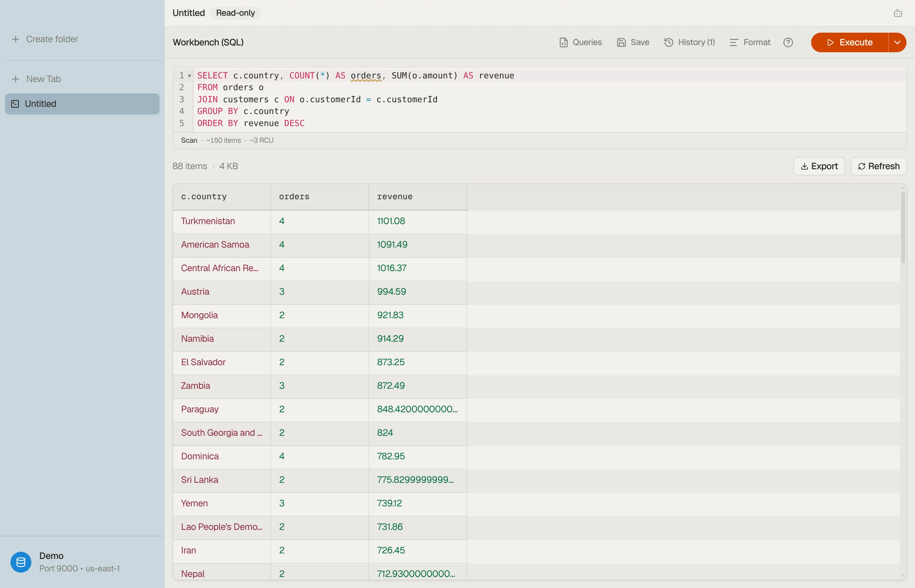915x588 pixels.
Task: Open the help question mark icon
Action: (788, 42)
